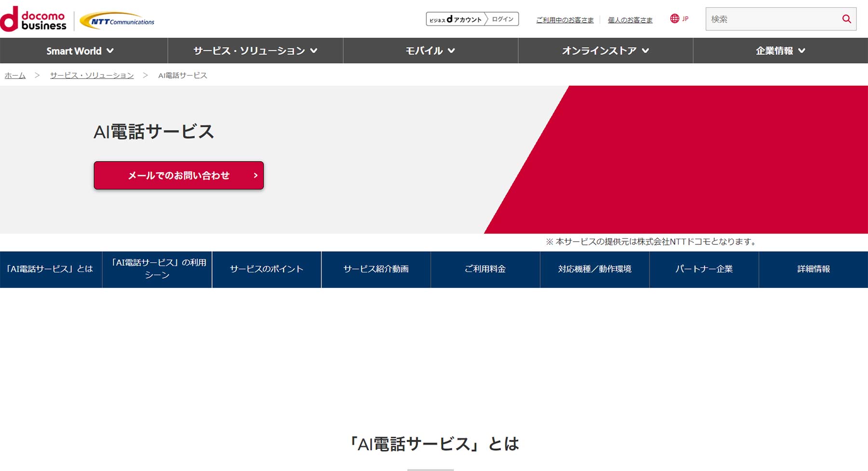Jump to 詳細情報 tab
868x471 pixels.
814,269
